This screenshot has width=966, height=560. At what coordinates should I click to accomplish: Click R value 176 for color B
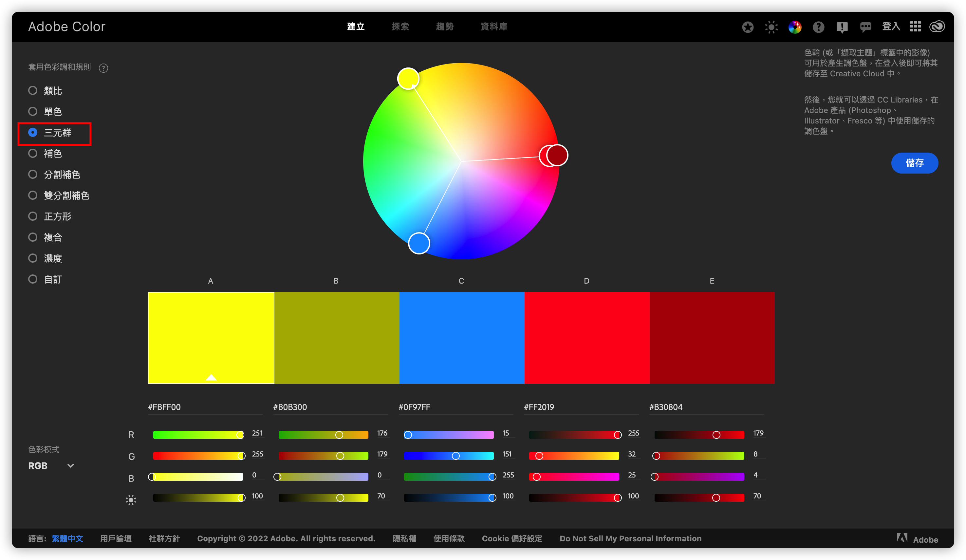click(382, 433)
